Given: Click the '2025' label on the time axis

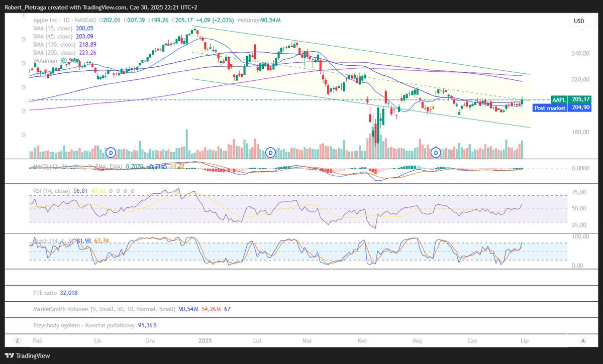Looking at the screenshot, I should point(205,340).
